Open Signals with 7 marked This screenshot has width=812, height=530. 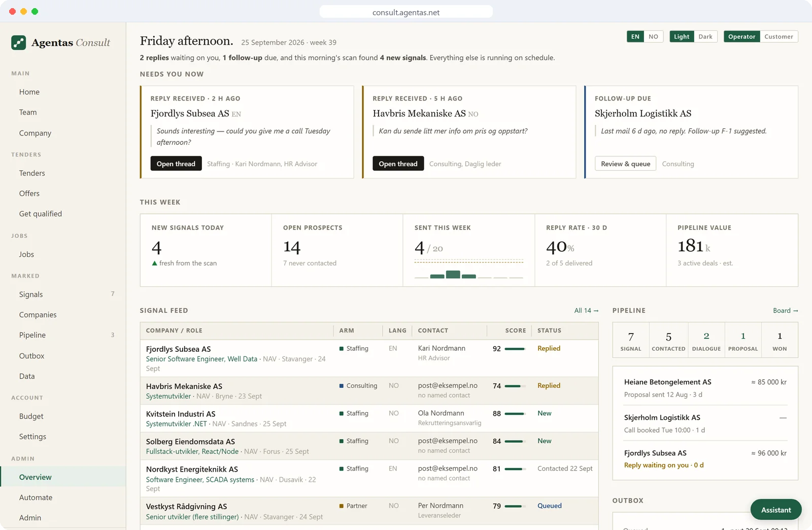click(63, 294)
